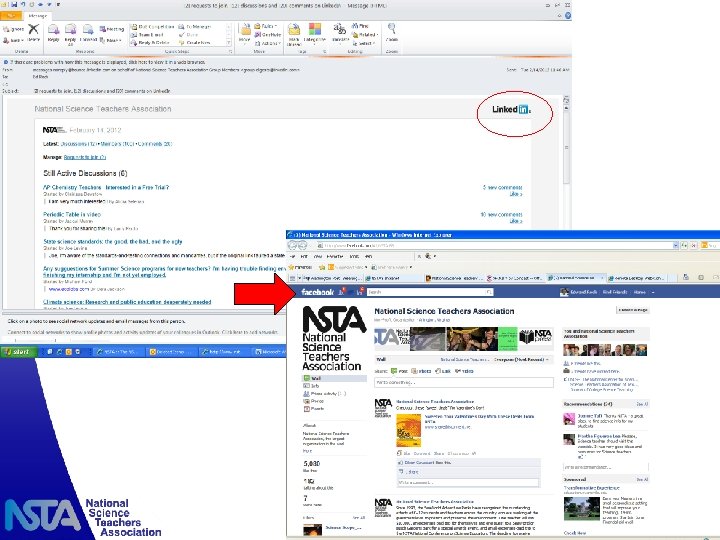
Task: Open the Actions dropdown in Move group
Action: (267, 43)
